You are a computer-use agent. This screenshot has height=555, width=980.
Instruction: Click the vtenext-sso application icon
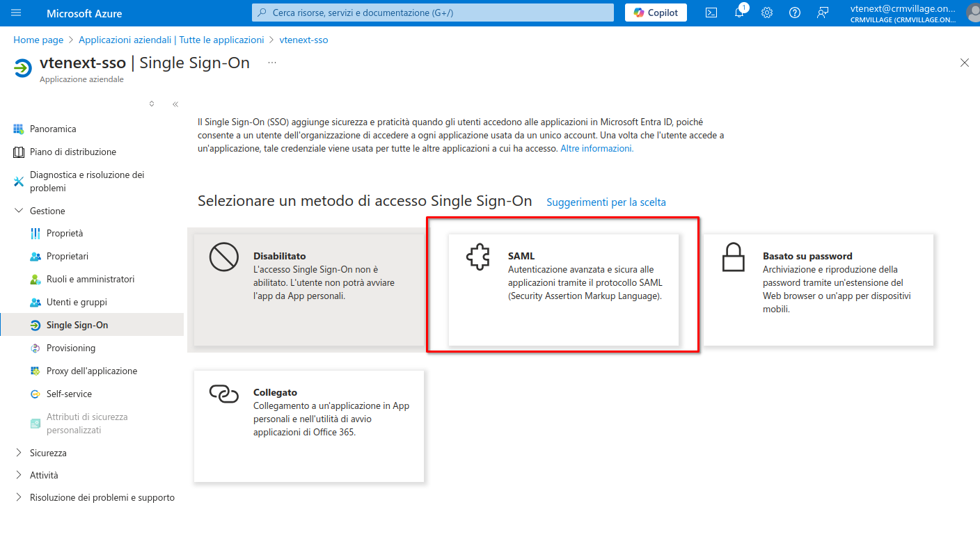click(x=23, y=68)
